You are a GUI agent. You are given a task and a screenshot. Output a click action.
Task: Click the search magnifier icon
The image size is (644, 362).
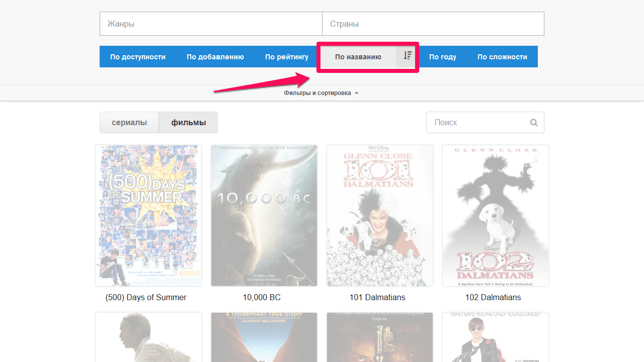coord(534,123)
